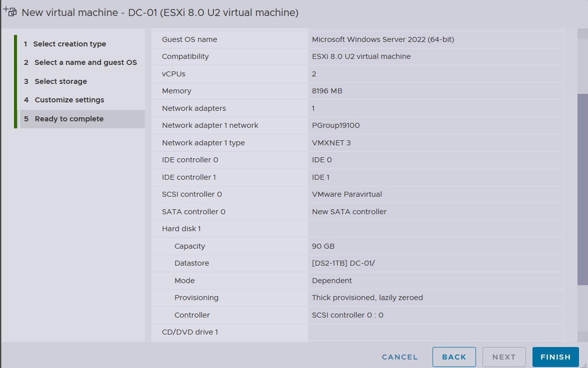The image size is (588, 368).
Task: Click the [DS2-1TB] DC-01/ datastore value
Action: (x=343, y=263)
